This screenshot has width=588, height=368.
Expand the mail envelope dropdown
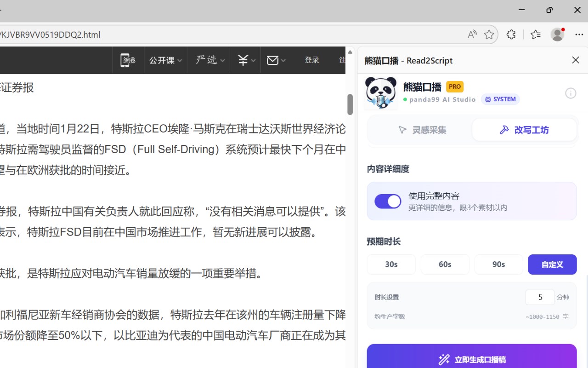point(276,60)
